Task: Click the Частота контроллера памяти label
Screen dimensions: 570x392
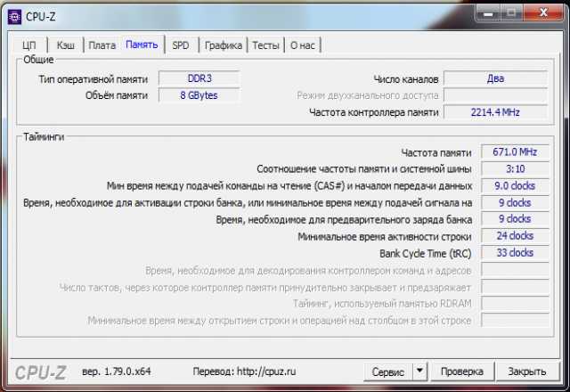Action: [x=374, y=112]
